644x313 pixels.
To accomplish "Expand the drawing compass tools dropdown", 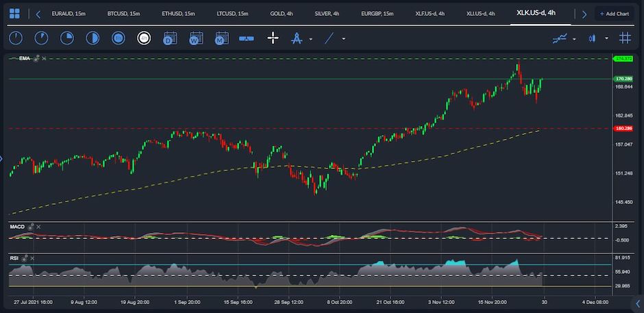I will pos(311,40).
